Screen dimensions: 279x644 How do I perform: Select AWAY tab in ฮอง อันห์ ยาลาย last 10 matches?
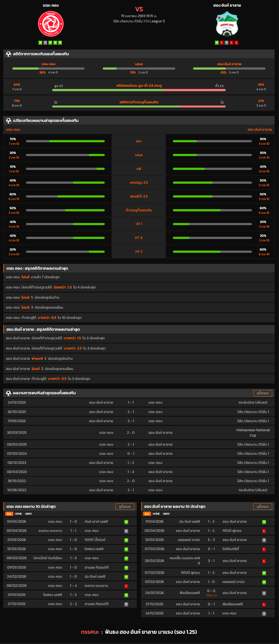click(166, 514)
